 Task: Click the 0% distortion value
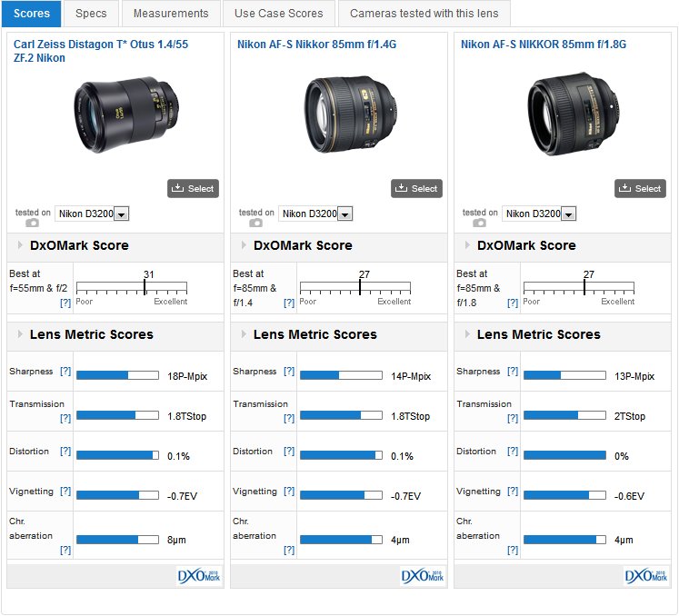coord(622,456)
